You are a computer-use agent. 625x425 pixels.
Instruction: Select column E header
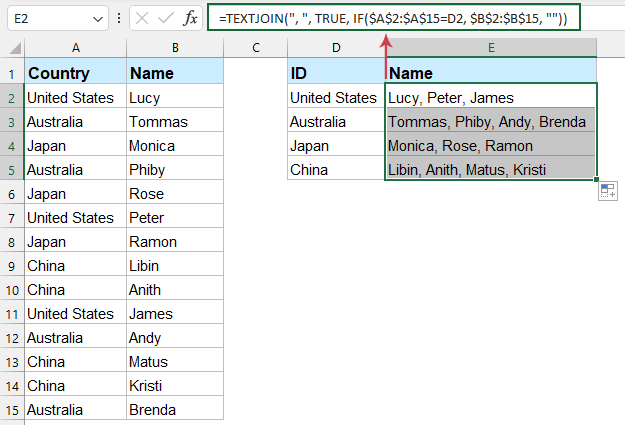491,48
